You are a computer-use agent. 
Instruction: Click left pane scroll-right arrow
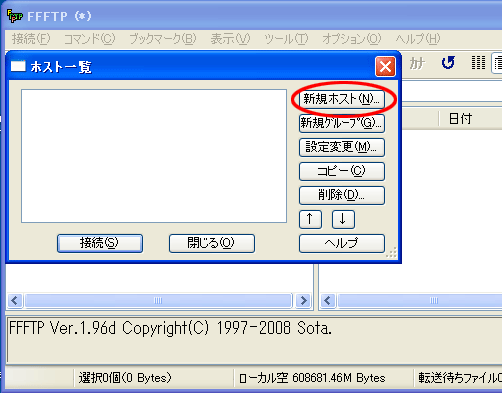[303, 301]
